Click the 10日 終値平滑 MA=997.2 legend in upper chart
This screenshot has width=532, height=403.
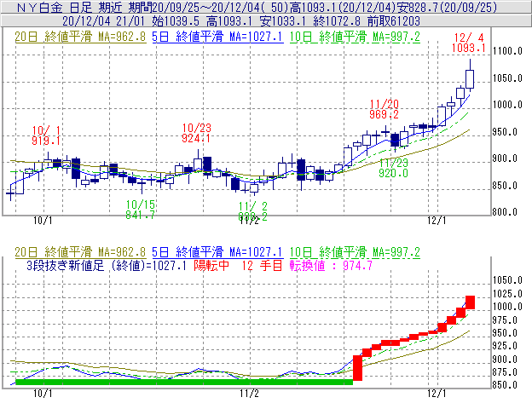tap(355, 37)
